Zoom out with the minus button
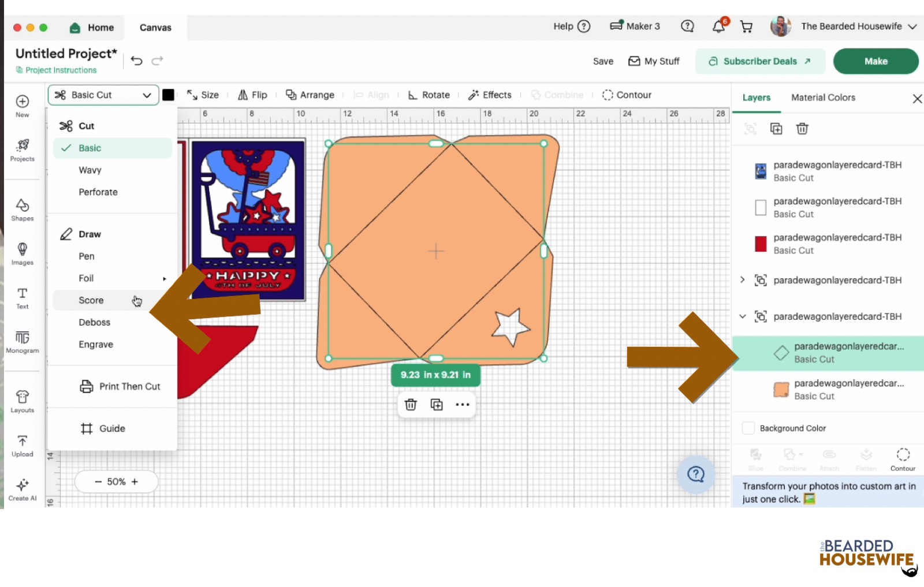 coord(98,482)
